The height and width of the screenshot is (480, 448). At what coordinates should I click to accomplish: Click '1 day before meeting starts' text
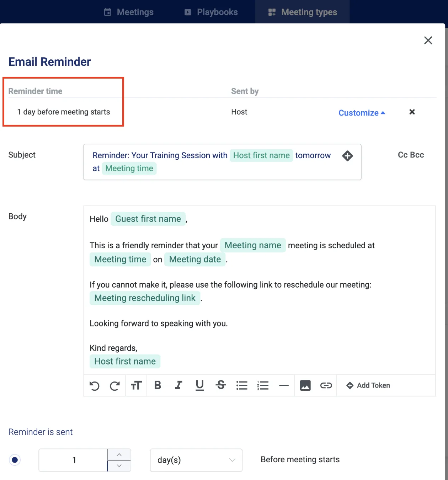point(64,112)
